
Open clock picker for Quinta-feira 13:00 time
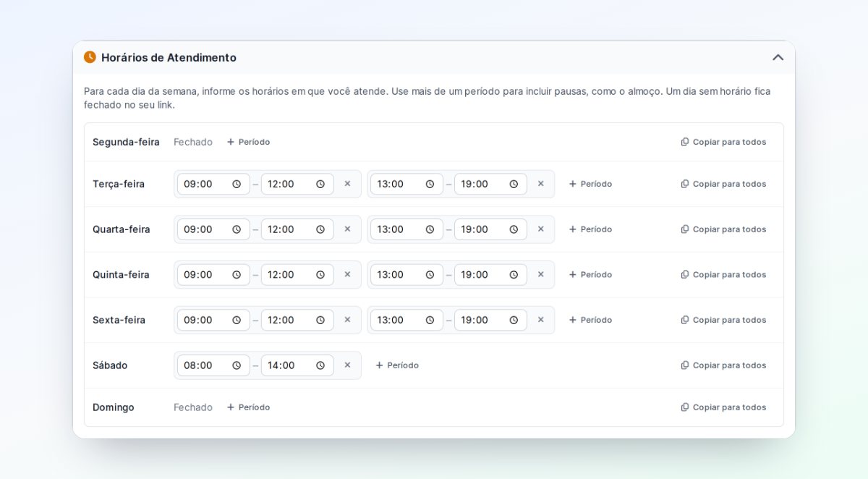[430, 275]
